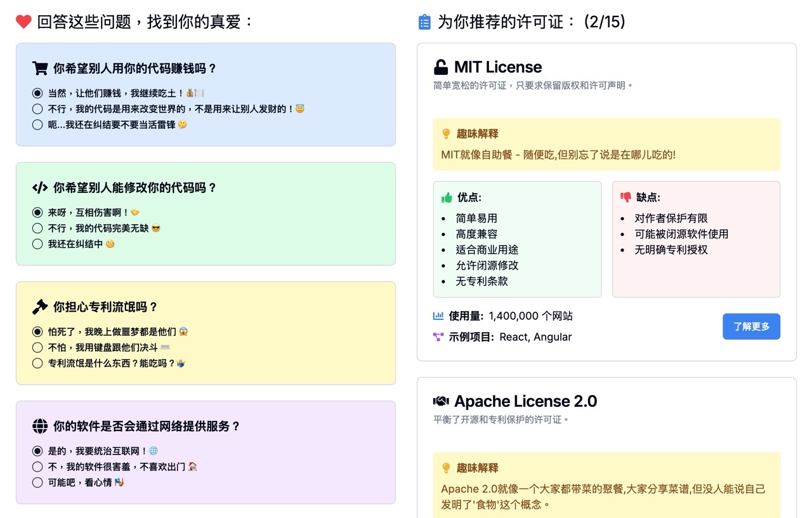Click the lightbulb icon in the MIT 趣味解释 box
The image size is (812, 518).
click(x=446, y=134)
